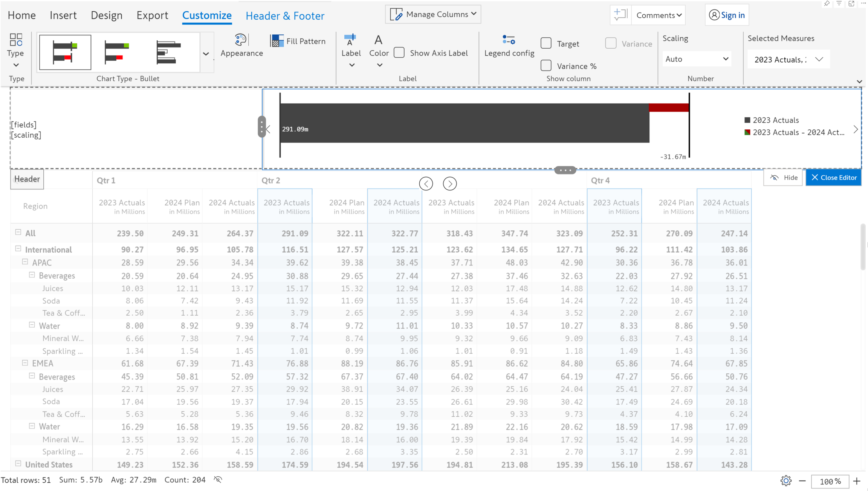
Task: Open the settings gear in status bar
Action: click(x=785, y=480)
